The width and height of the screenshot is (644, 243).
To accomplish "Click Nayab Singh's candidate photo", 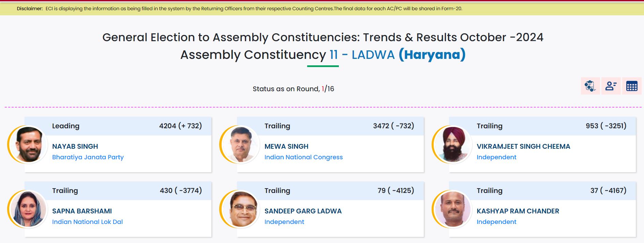I will 28,145.
